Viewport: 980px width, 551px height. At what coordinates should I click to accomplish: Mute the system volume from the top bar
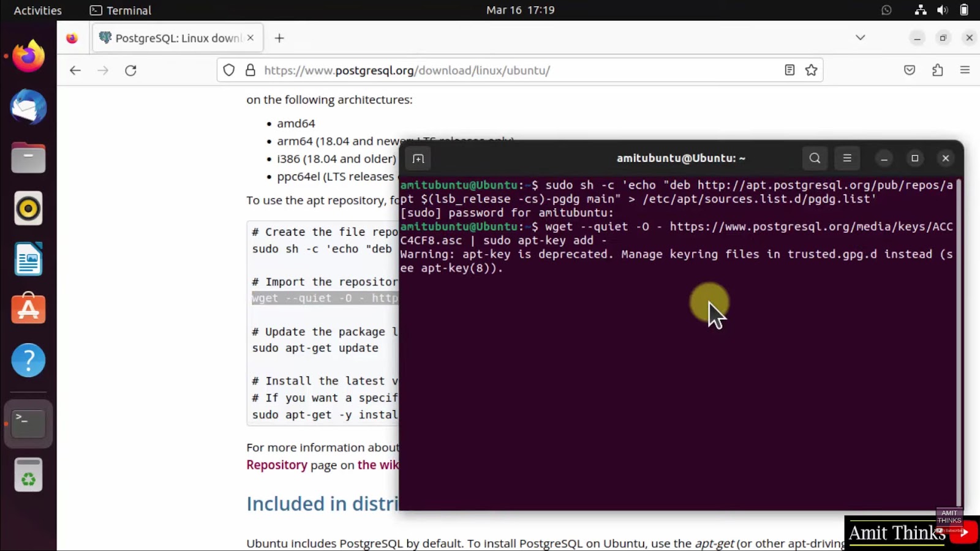point(942,10)
